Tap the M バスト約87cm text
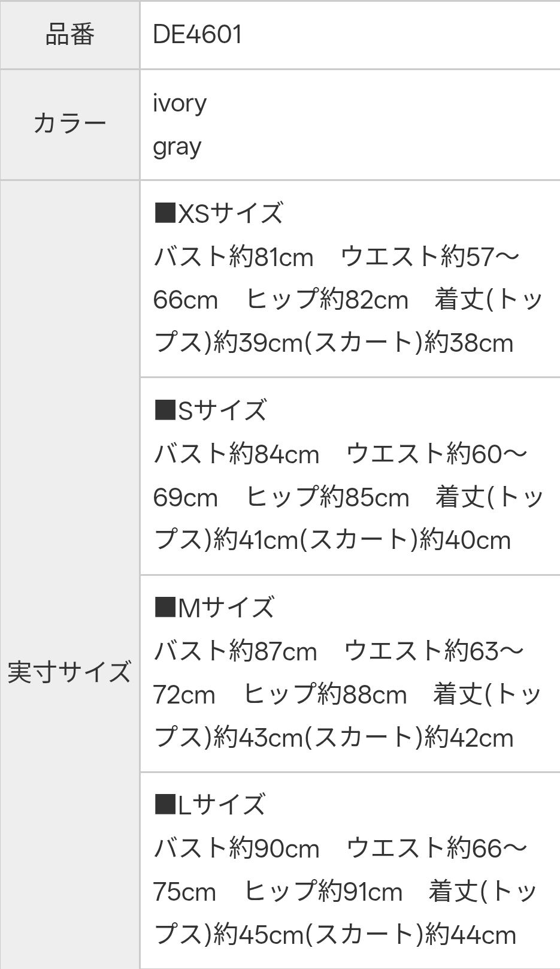560x969 pixels. 235,651
